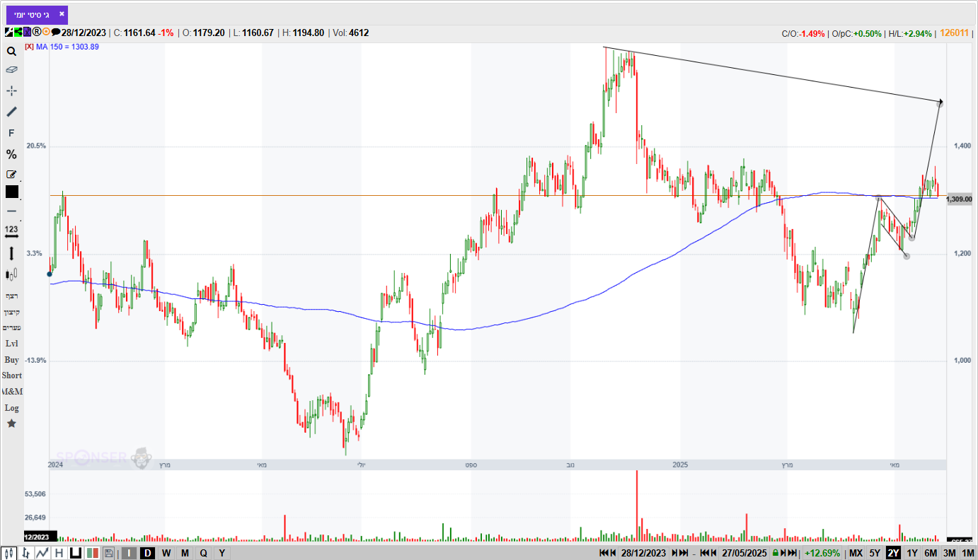Screen dimensions: 978x560
Task: Click the M&M button
Action: tap(11, 392)
